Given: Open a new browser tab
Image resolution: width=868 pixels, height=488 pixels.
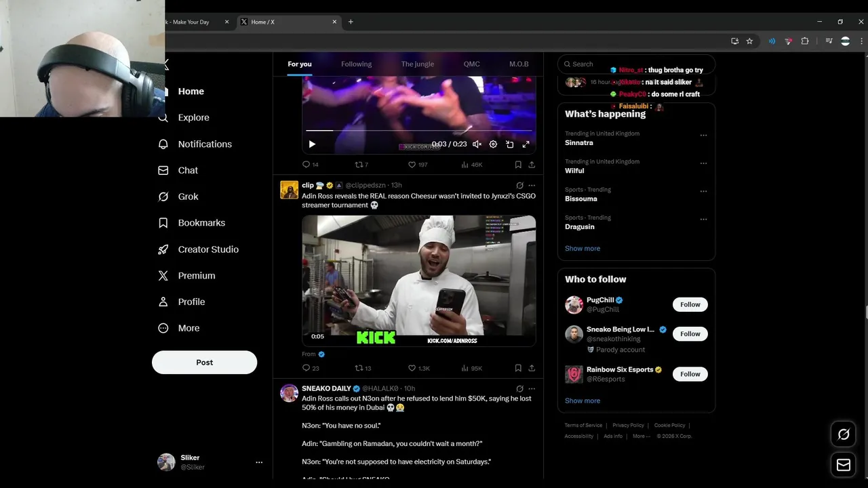Looking at the screenshot, I should (x=351, y=22).
